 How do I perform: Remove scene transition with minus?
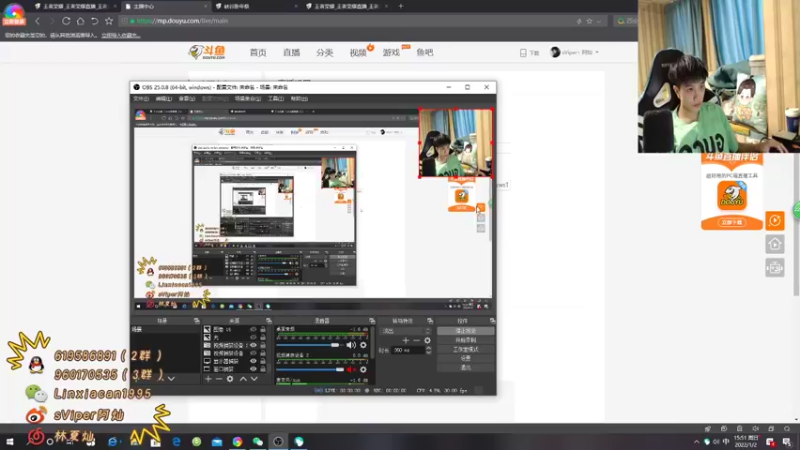(x=416, y=340)
